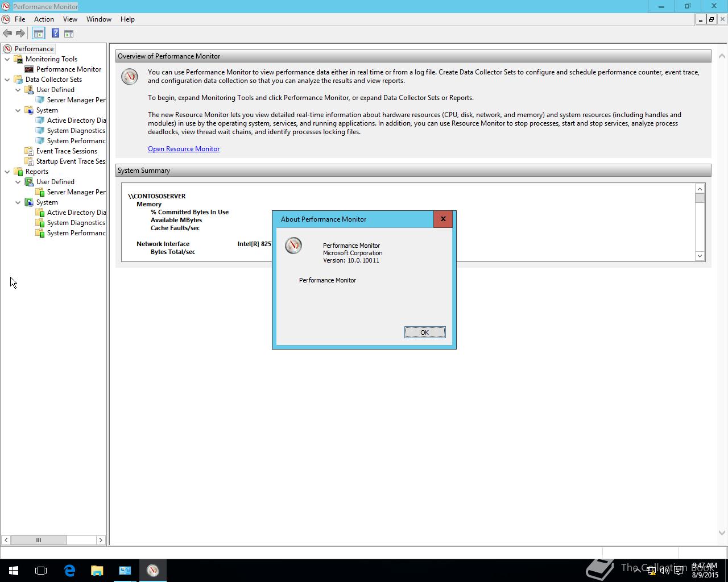Open the File menu
This screenshot has height=582, width=728.
(x=20, y=19)
